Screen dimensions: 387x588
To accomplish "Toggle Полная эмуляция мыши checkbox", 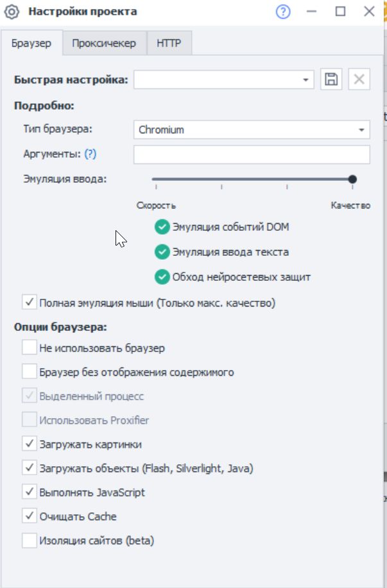I will coord(30,301).
